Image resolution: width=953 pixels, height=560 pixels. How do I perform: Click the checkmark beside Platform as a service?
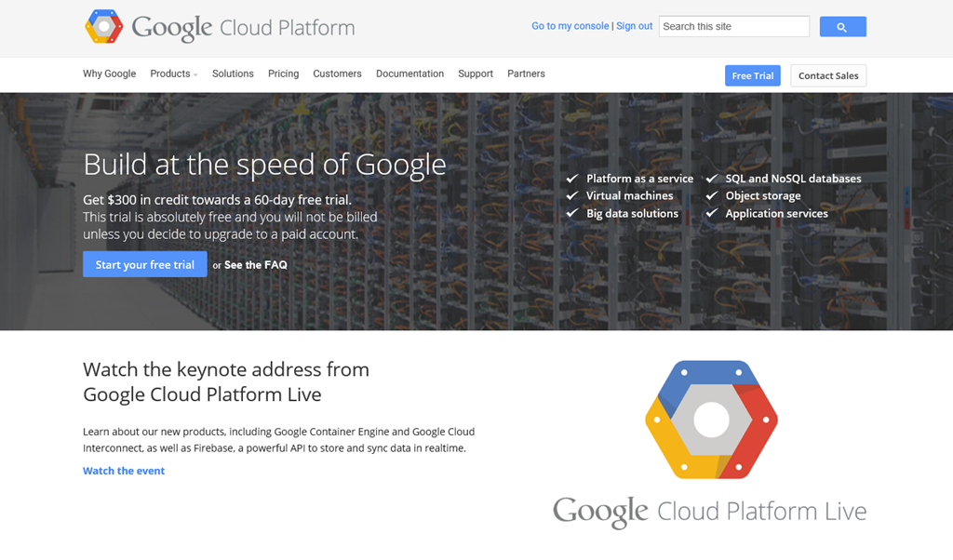[572, 179]
